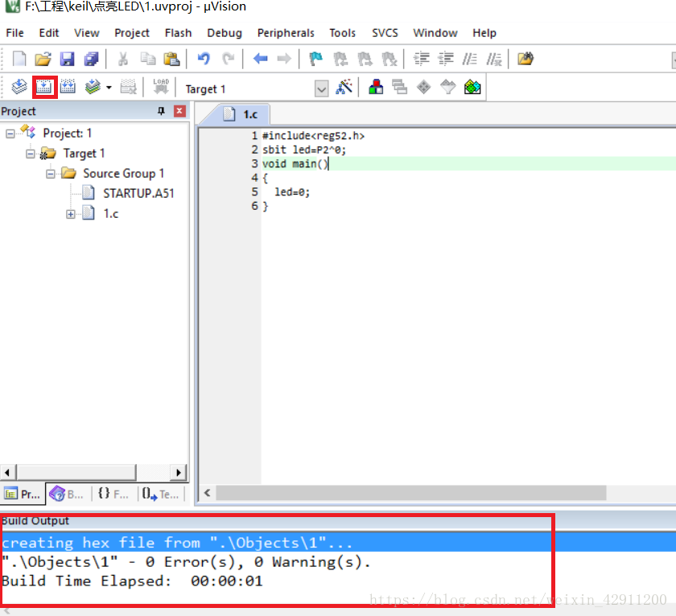The height and width of the screenshot is (616, 676).
Task: Click the Paste clipboard icon
Action: click(171, 59)
